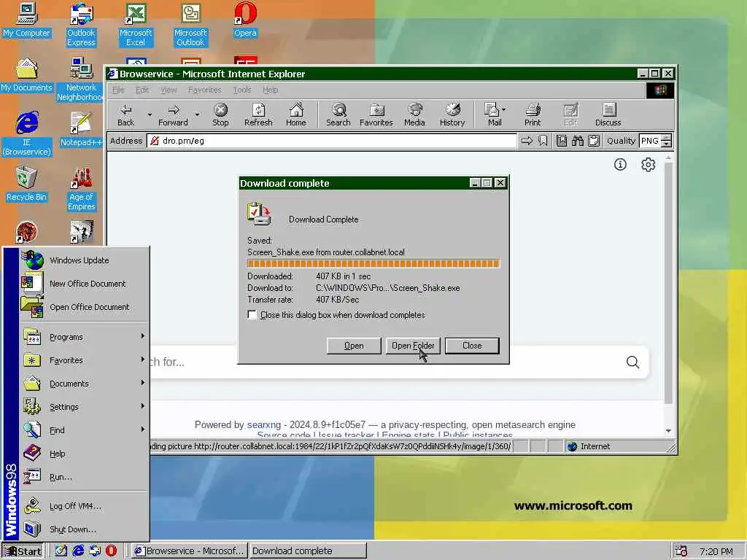This screenshot has width=747, height=560.
Task: Click Close button in download dialog
Action: click(x=472, y=346)
